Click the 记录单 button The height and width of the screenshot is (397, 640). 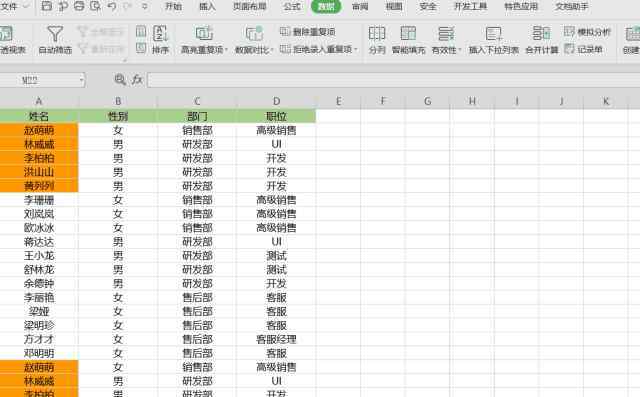coord(583,49)
